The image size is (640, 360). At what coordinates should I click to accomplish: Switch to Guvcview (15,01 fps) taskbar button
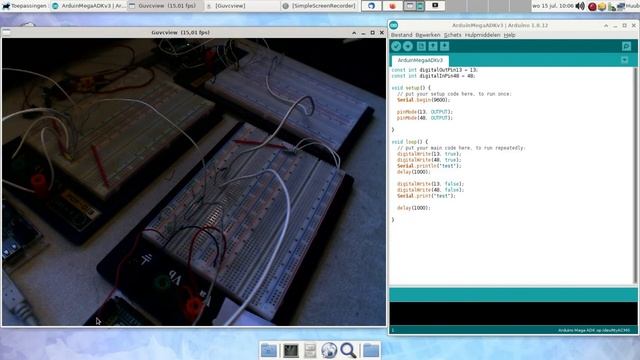click(x=165, y=6)
